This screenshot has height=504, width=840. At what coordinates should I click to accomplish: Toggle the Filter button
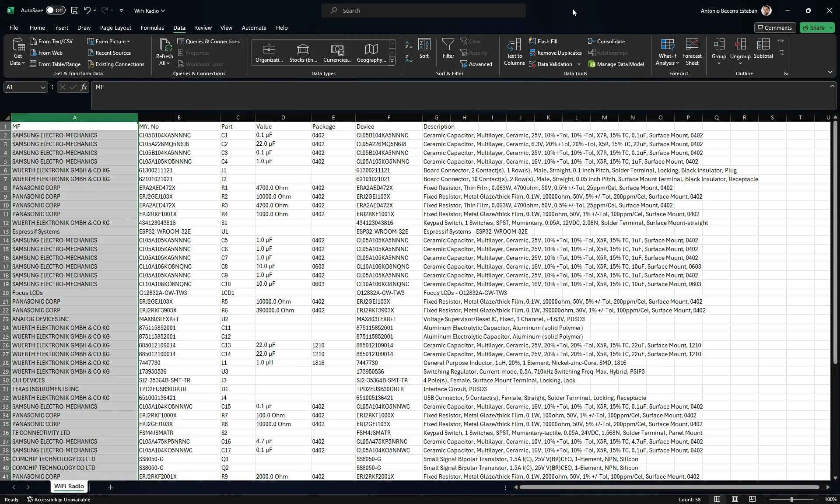coord(448,49)
